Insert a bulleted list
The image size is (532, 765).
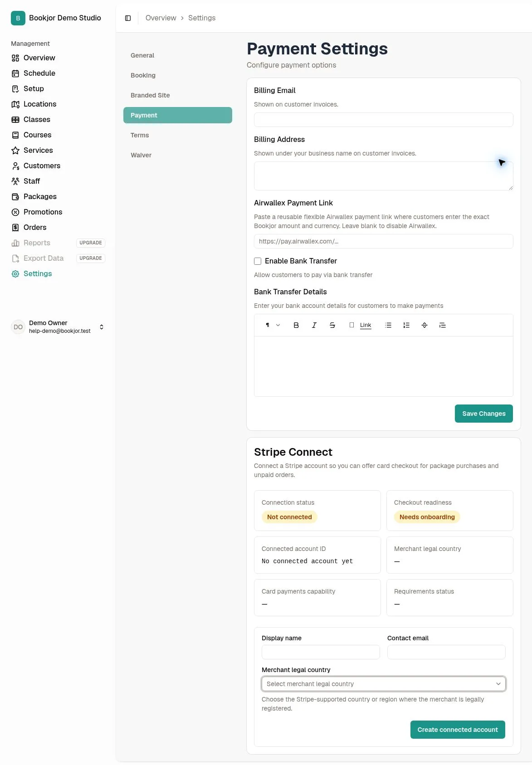388,325
